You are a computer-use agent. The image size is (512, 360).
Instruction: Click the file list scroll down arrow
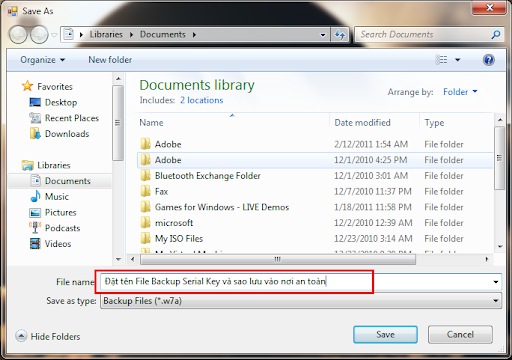tap(500, 247)
